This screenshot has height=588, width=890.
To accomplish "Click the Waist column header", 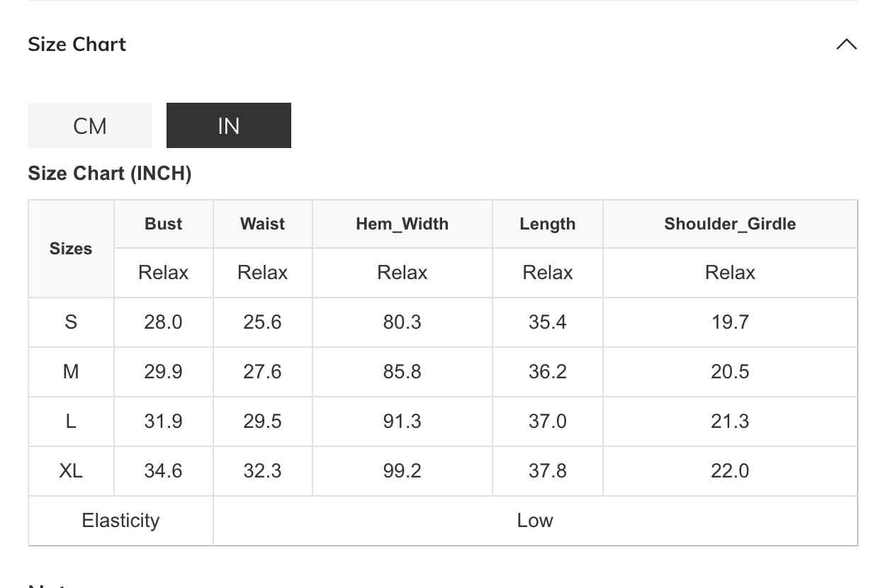I will [262, 224].
